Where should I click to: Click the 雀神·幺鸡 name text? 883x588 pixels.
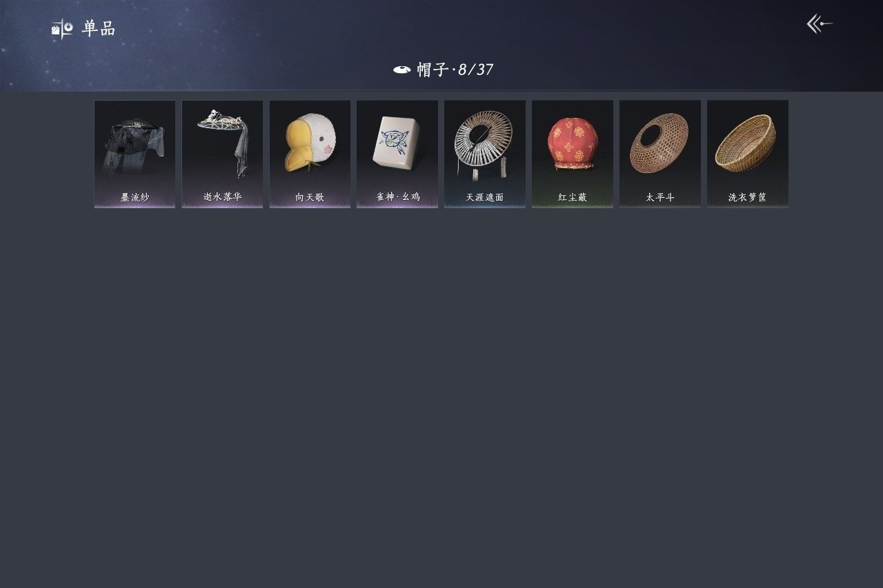pos(397,197)
